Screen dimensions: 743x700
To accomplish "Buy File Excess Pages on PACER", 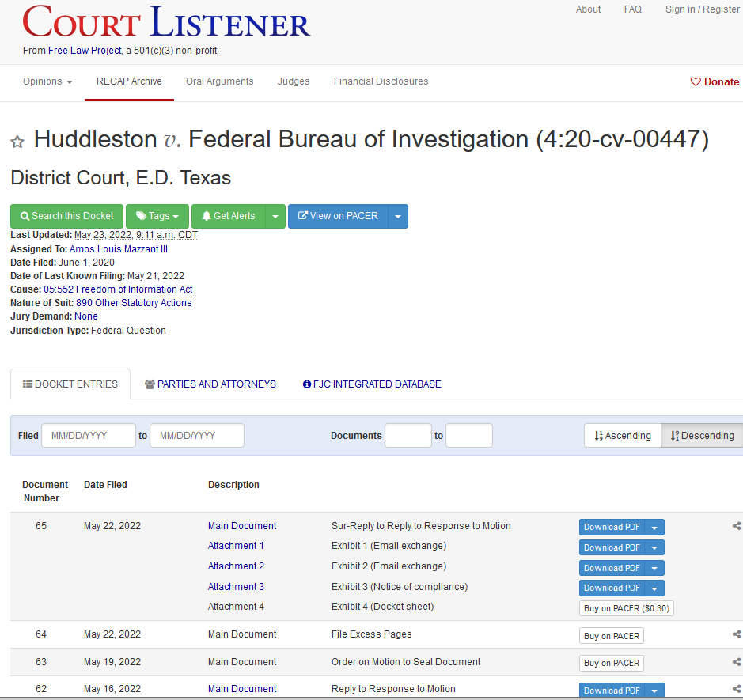I will pos(612,636).
